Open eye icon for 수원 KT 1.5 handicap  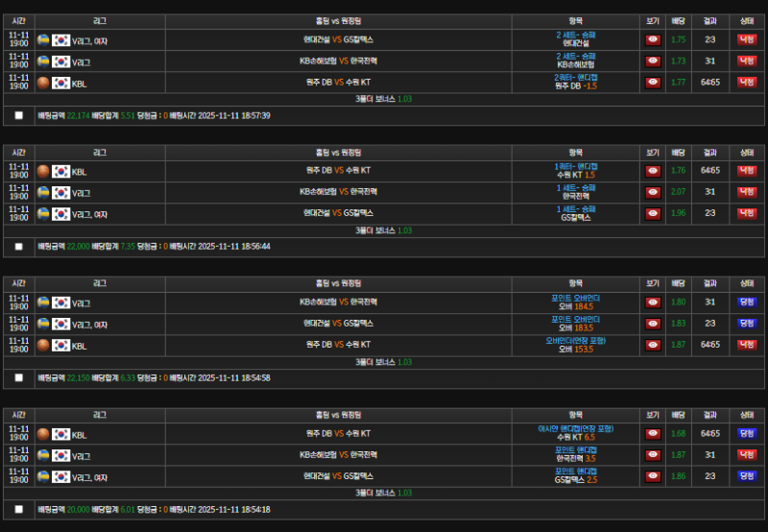(x=653, y=171)
